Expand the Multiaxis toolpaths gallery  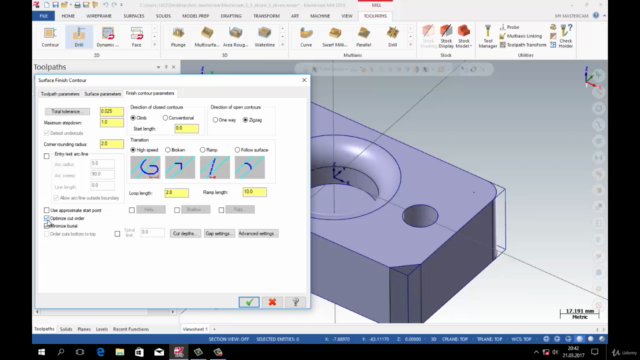pos(410,45)
